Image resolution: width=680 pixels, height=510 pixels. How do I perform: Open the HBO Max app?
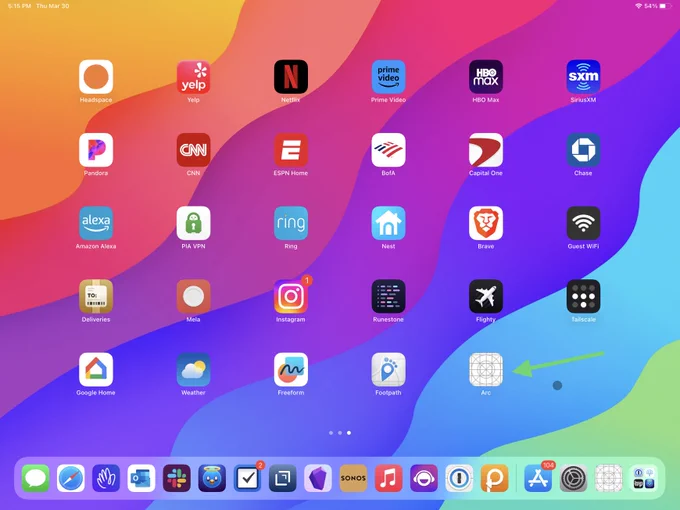(486, 77)
